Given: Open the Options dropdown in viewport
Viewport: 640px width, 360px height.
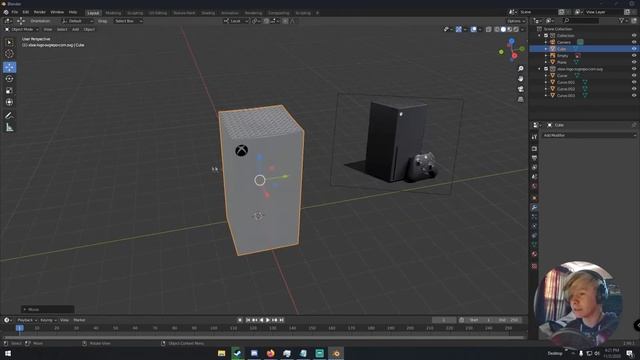Looking at the screenshot, I should click(516, 21).
